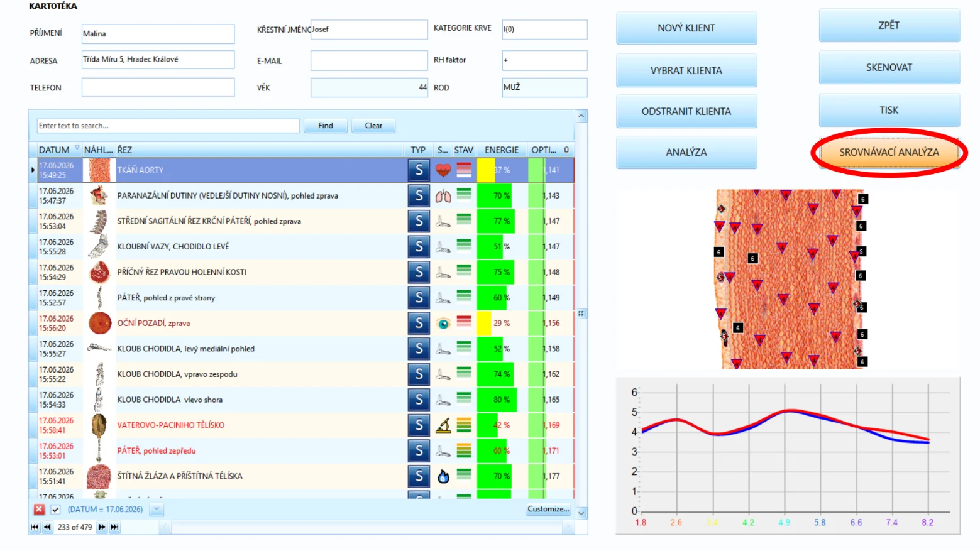Sort the list by the ŘEZ column
Screen dimensions: 980x551
coord(260,150)
